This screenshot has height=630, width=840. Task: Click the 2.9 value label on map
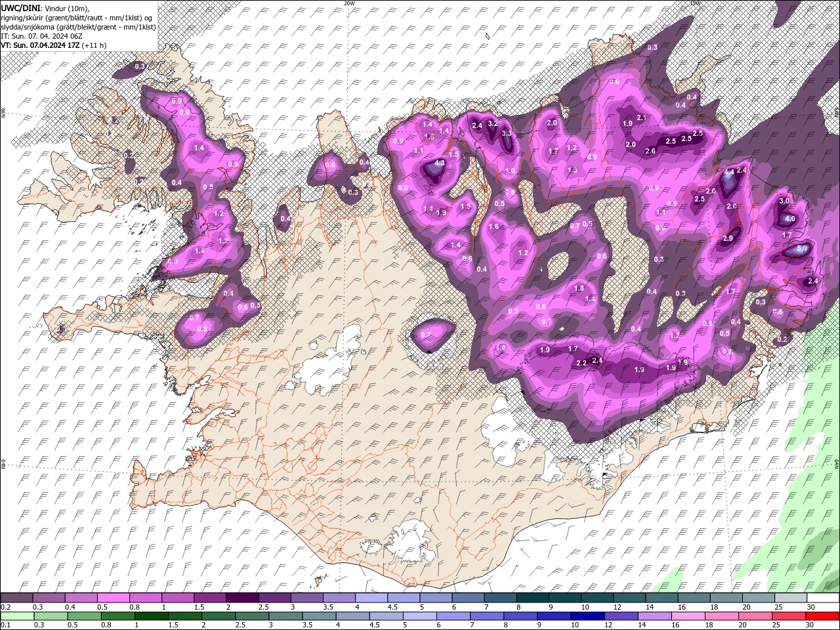pos(728,239)
